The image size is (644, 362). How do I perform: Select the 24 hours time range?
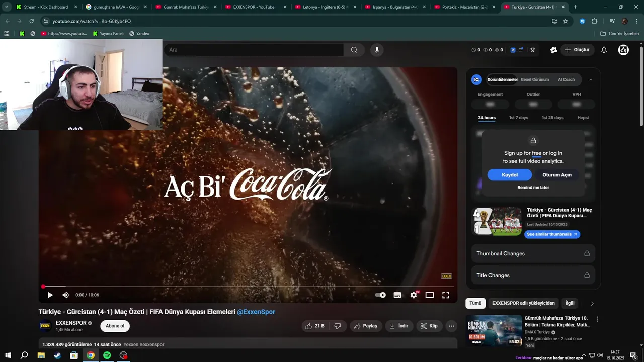[x=487, y=118]
